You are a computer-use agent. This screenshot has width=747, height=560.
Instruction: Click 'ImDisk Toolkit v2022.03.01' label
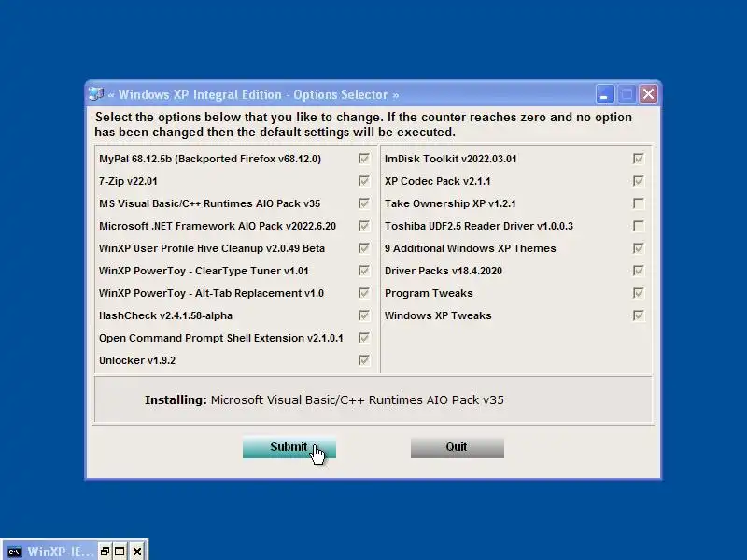pos(451,159)
